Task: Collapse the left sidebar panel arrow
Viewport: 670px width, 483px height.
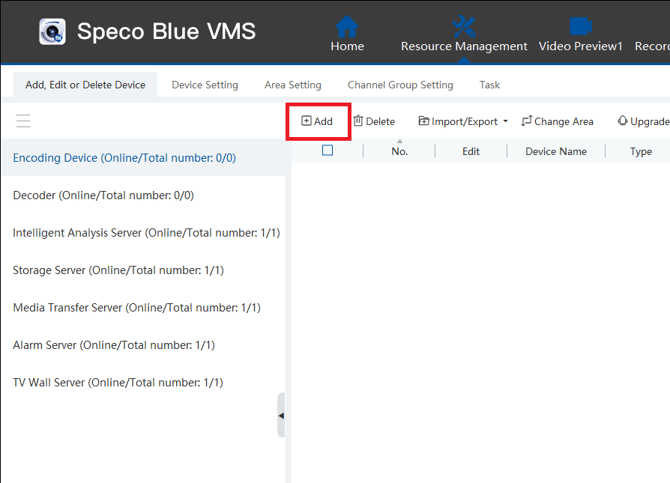Action: 281,415
